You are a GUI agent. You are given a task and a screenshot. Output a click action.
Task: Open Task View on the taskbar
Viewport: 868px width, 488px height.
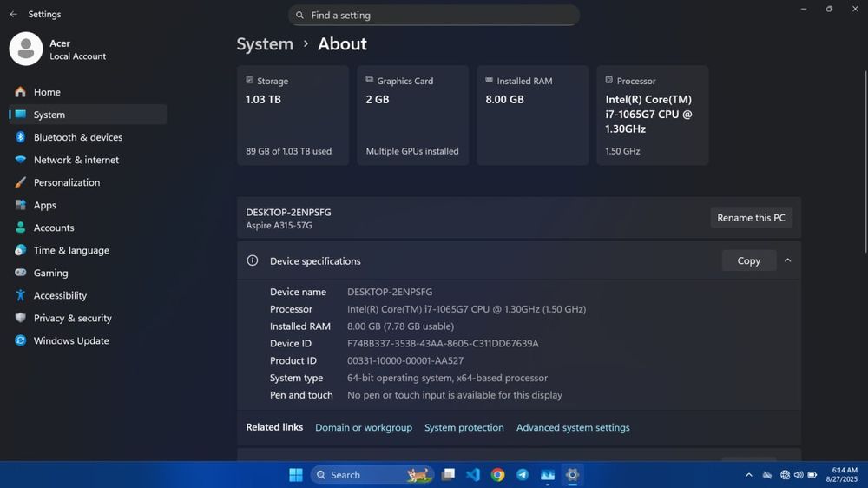(x=448, y=475)
